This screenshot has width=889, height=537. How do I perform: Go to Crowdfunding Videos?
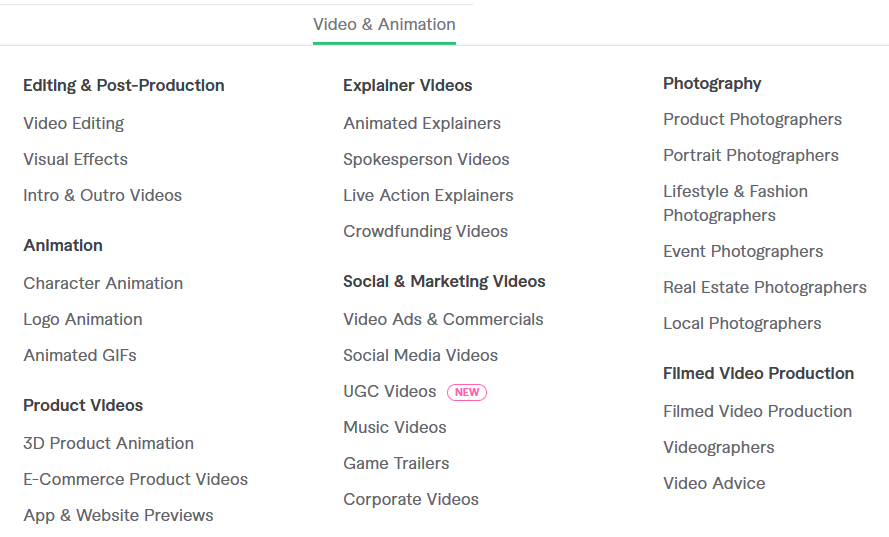(x=425, y=231)
